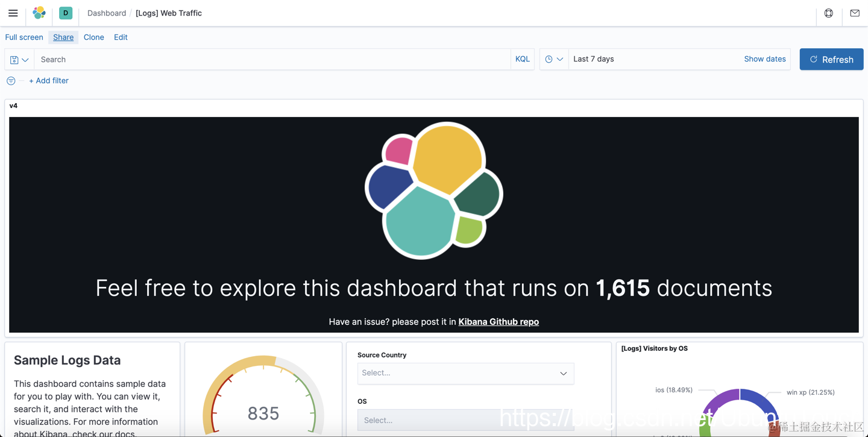Open Last 7 days time range
The image size is (868, 437).
594,59
